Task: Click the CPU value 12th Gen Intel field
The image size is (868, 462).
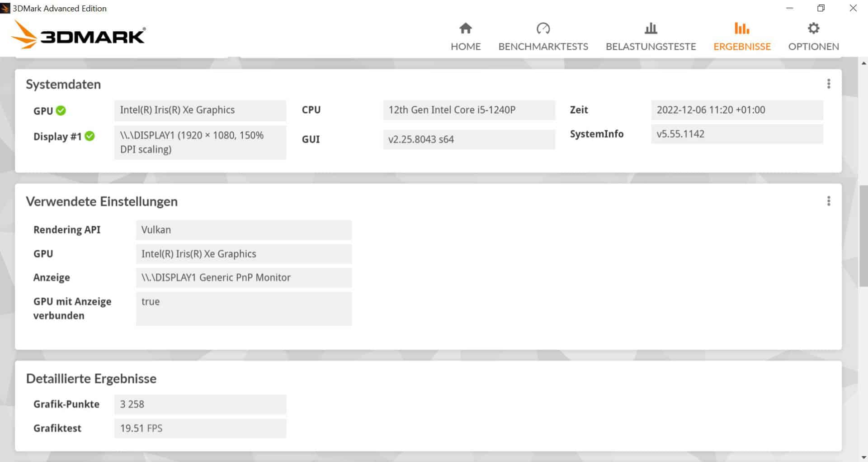Action: click(469, 110)
